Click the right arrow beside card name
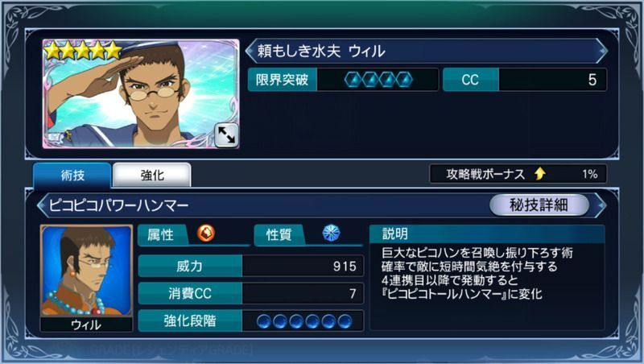Viewport: 644px width, 364px height. click(x=601, y=51)
